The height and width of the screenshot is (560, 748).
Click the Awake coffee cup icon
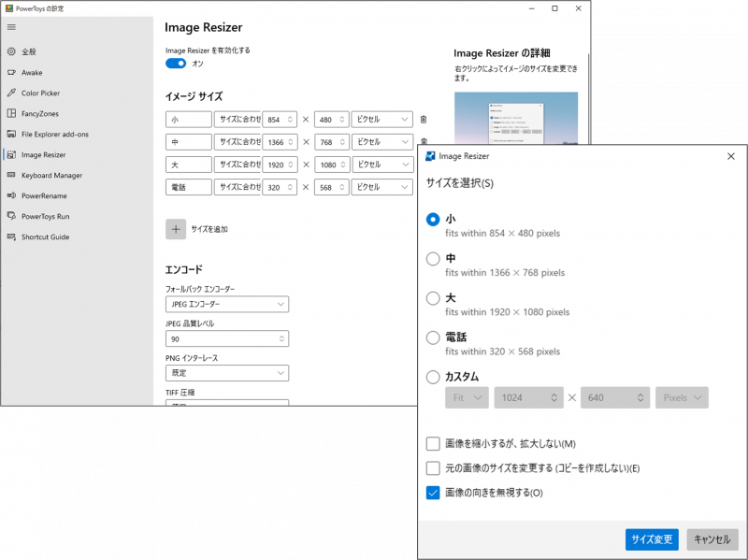point(11,73)
